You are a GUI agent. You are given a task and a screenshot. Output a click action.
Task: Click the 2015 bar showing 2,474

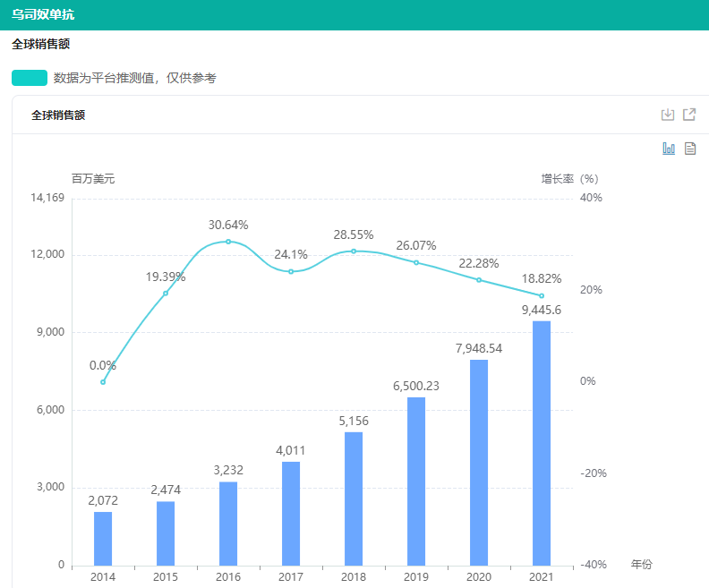166,533
